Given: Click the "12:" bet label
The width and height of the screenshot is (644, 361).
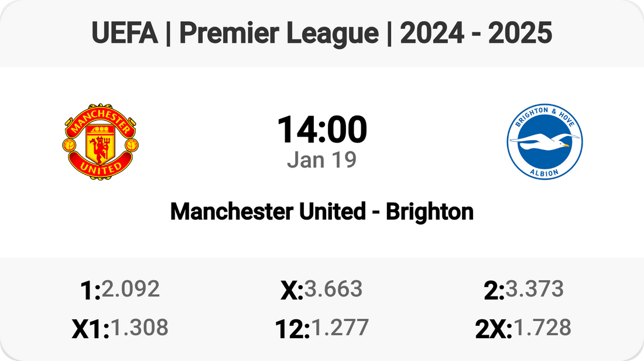Looking at the screenshot, I should click(292, 329).
